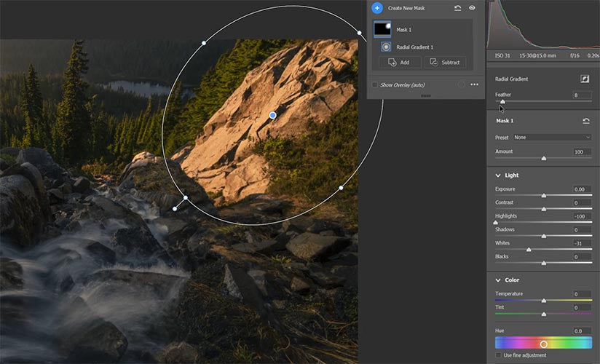Collapse the Light section

pyautogui.click(x=497, y=175)
